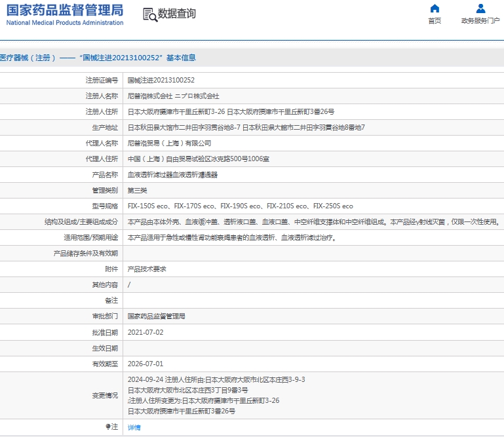This screenshot has height=437, width=504.
Task: Click the 其他内容 row label
Action: (x=105, y=285)
